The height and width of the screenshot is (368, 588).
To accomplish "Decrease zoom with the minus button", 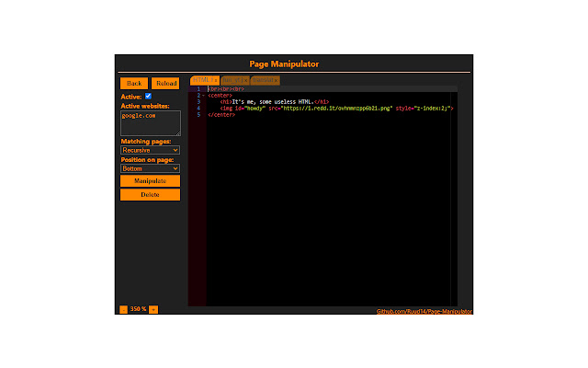I will coord(123,309).
